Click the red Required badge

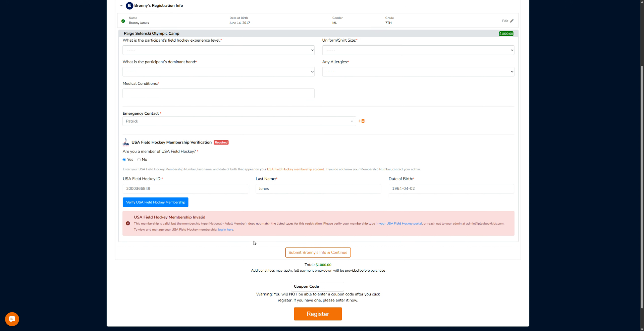pos(221,143)
